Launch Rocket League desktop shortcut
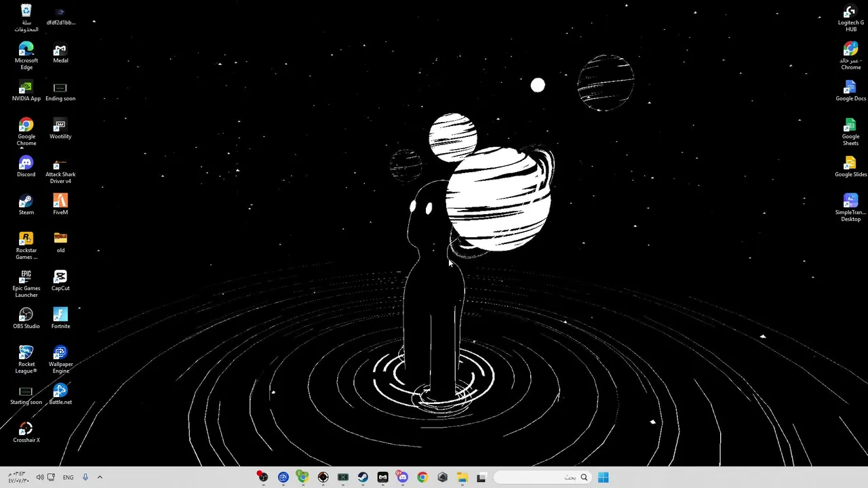Image resolution: width=868 pixels, height=488 pixels. coord(26,360)
